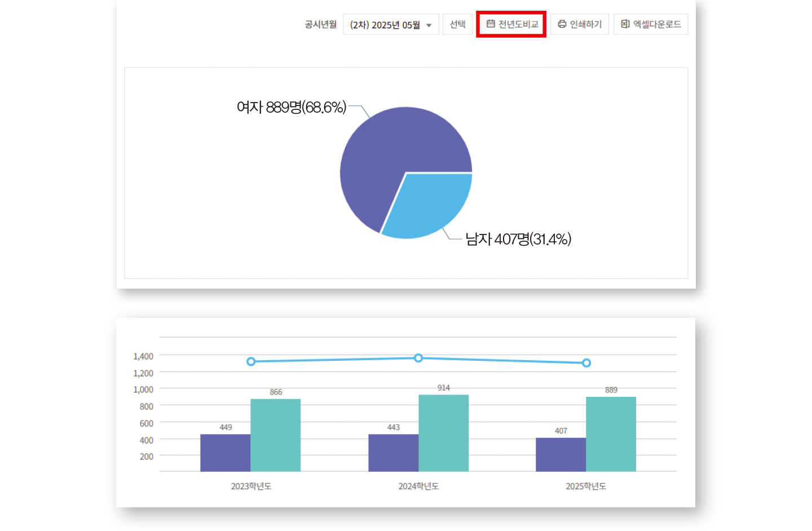Click the 2023학년도 teal bar labeled 866
The height and width of the screenshot is (531, 812).
(275, 435)
